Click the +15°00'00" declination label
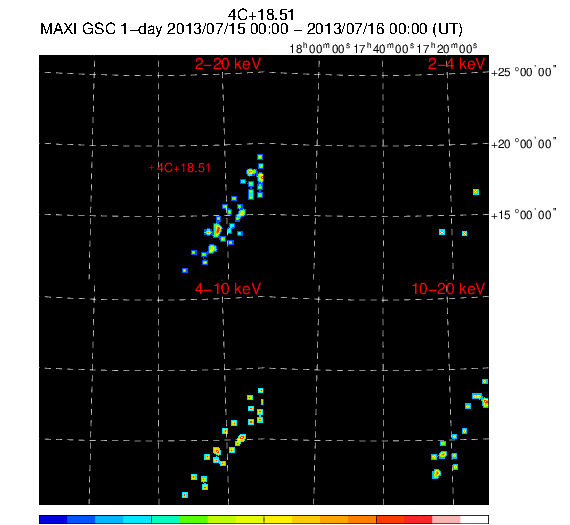570x525 pixels. coord(523,215)
